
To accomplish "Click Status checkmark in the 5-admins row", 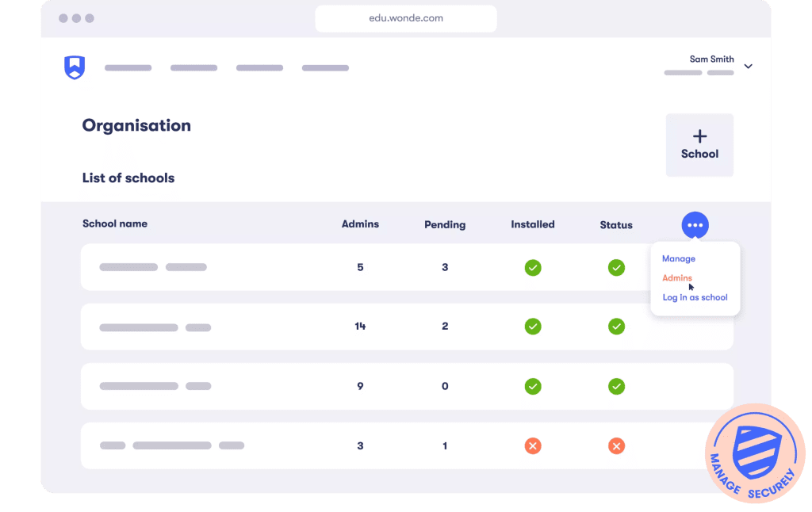I will [x=616, y=268].
